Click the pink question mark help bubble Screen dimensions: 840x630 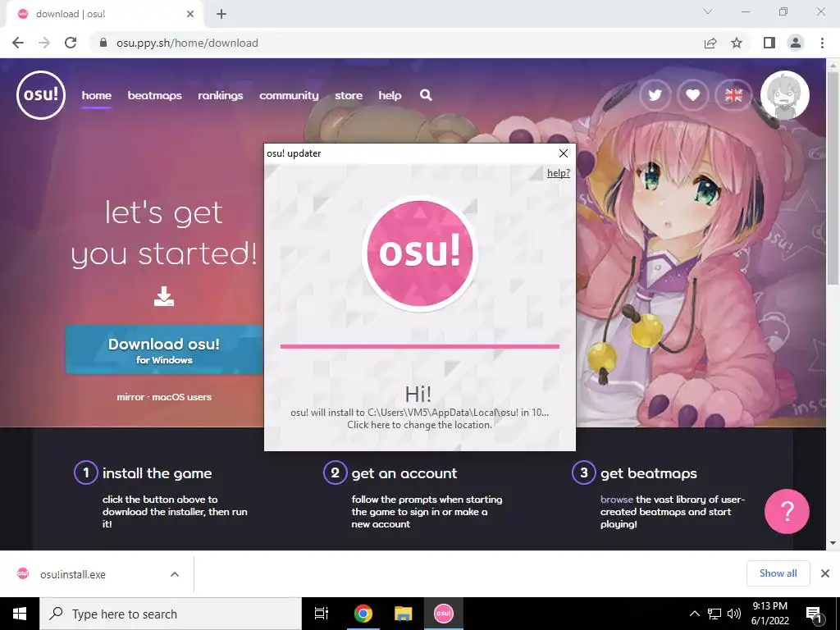[787, 511]
